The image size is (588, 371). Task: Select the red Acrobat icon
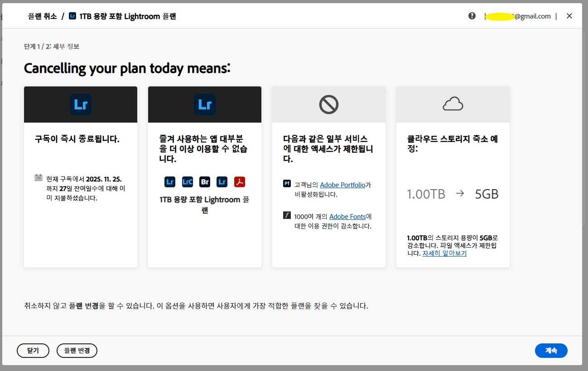coord(240,182)
